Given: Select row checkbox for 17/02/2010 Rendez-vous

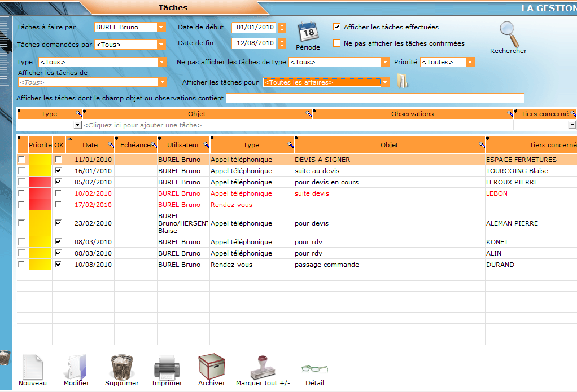Looking at the screenshot, I should click(21, 204).
